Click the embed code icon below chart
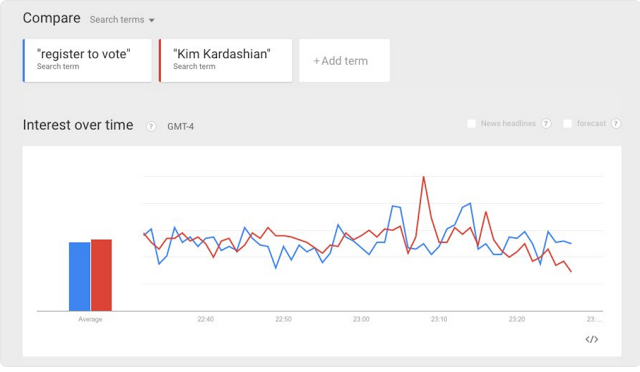This screenshot has width=640, height=372. [592, 339]
